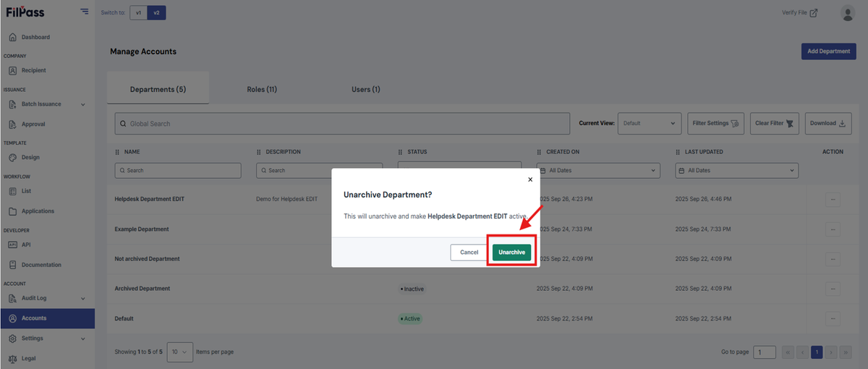Click the Example Department name
The width and height of the screenshot is (868, 369).
pos(142,229)
